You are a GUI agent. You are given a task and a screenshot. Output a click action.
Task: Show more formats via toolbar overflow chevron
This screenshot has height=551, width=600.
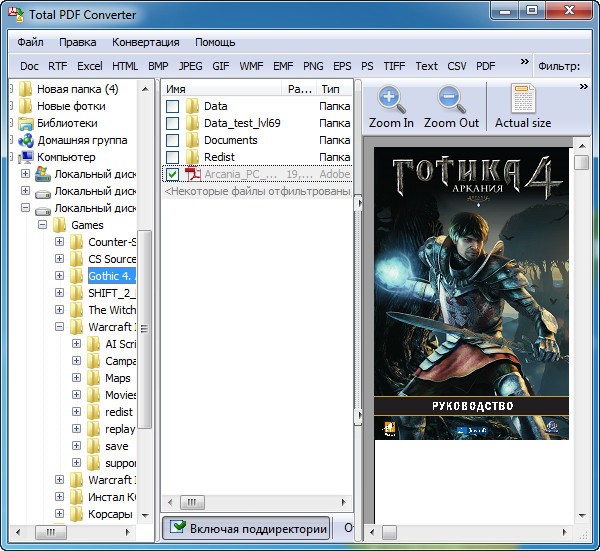pos(525,62)
